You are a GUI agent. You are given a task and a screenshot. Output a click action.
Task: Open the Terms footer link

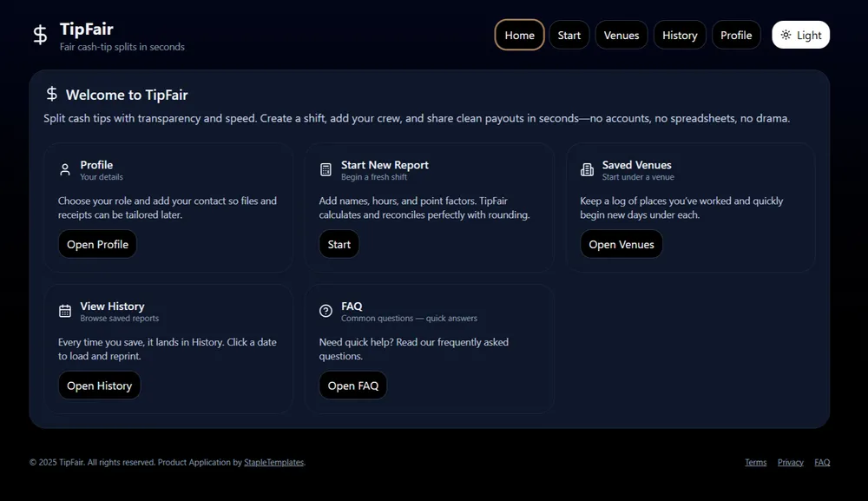[x=756, y=462]
